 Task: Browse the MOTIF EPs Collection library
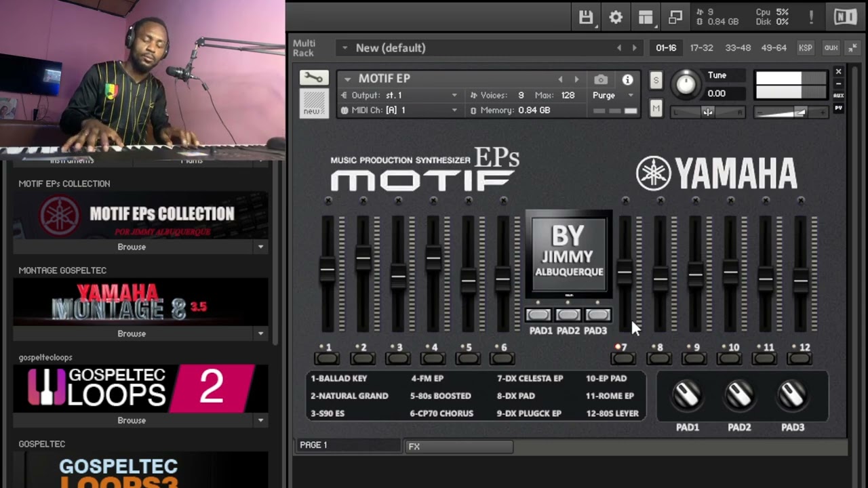point(132,247)
